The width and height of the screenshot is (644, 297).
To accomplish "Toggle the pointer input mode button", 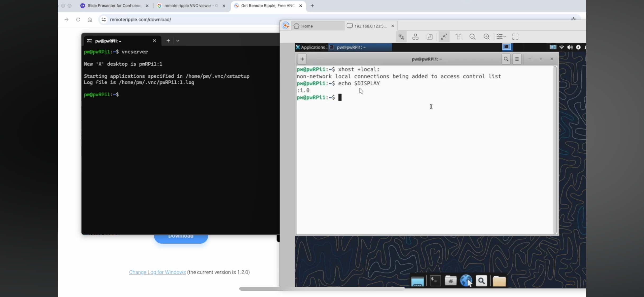I will 401,37.
